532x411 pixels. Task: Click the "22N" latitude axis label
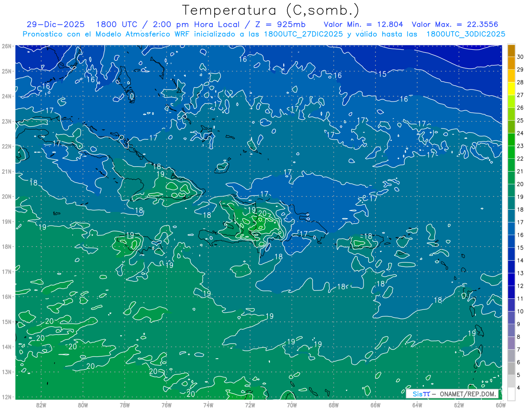[x=6, y=146]
